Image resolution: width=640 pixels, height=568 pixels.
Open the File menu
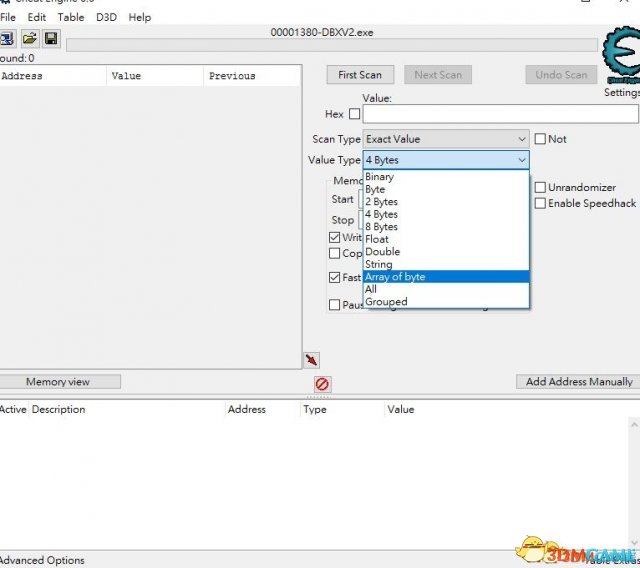pyautogui.click(x=8, y=17)
